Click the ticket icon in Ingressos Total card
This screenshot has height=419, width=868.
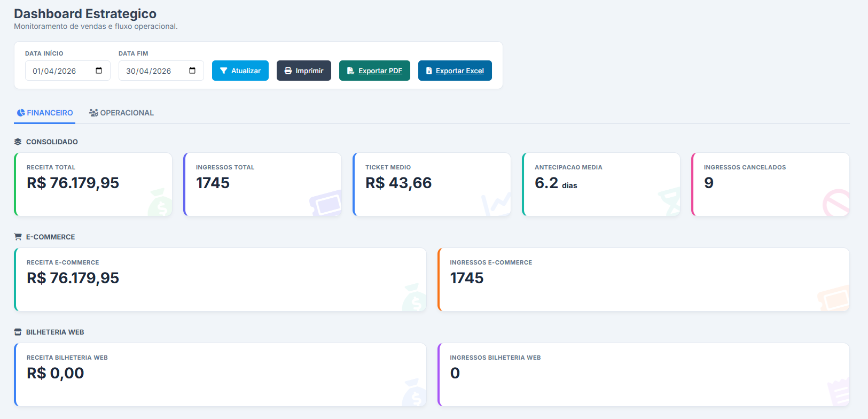coord(326,203)
